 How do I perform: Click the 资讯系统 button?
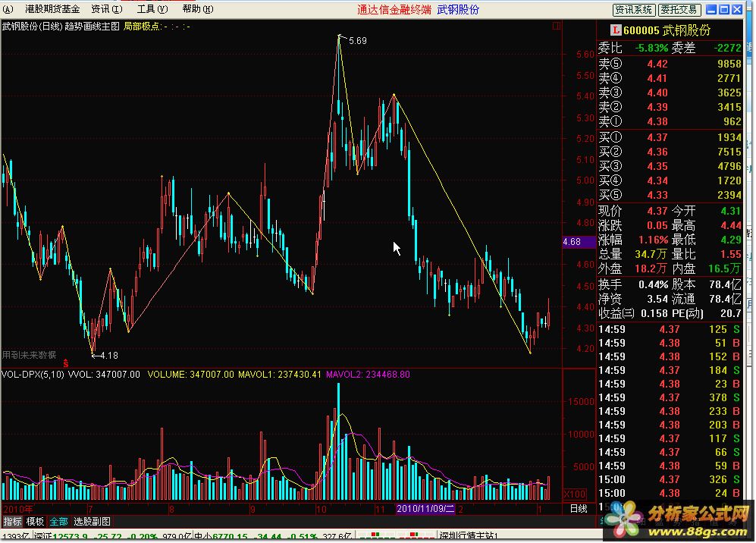point(633,10)
